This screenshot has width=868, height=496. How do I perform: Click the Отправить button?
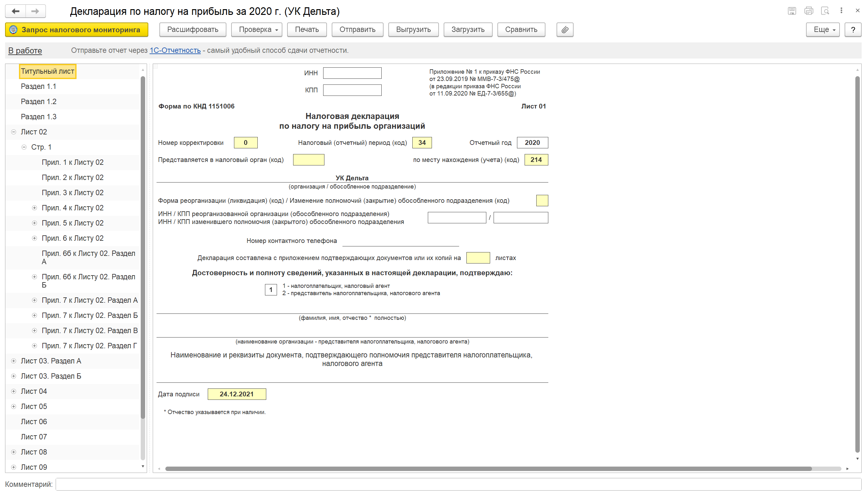click(357, 30)
